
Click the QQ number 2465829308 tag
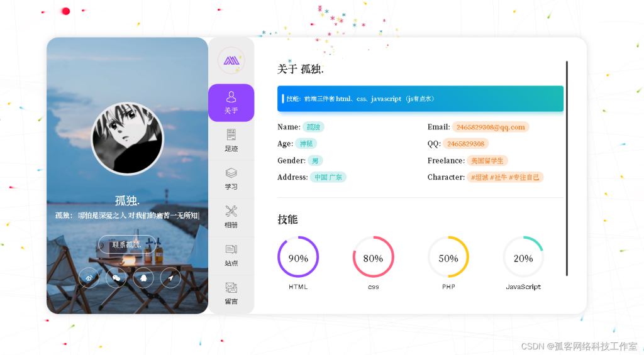click(465, 144)
